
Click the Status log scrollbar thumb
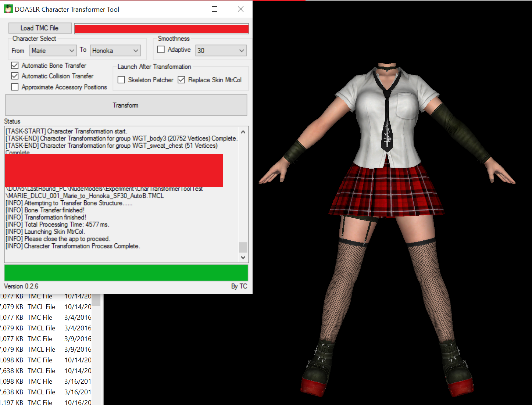tap(243, 247)
